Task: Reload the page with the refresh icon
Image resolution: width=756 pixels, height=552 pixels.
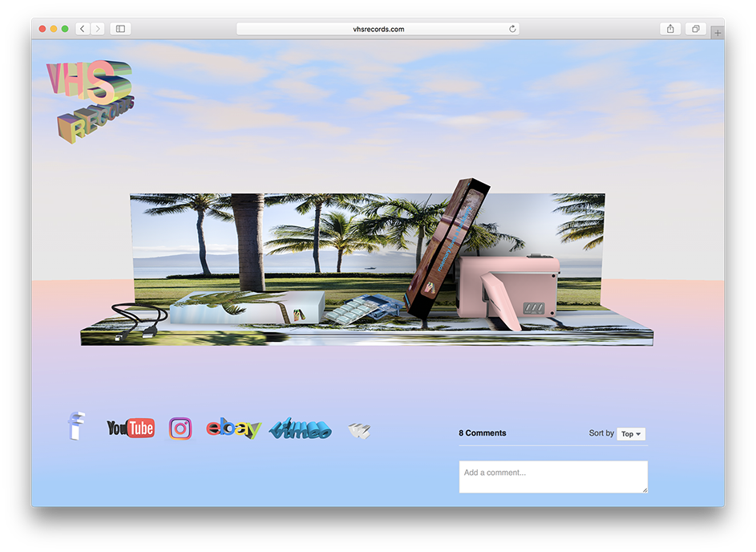Action: tap(512, 29)
